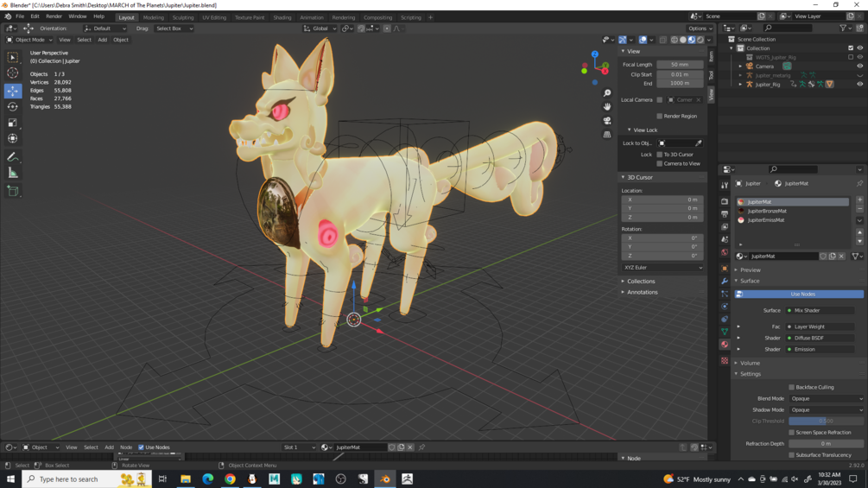Toggle Jupiter_Rig visibility eye in outliner
The image size is (868, 488).
pos(859,84)
